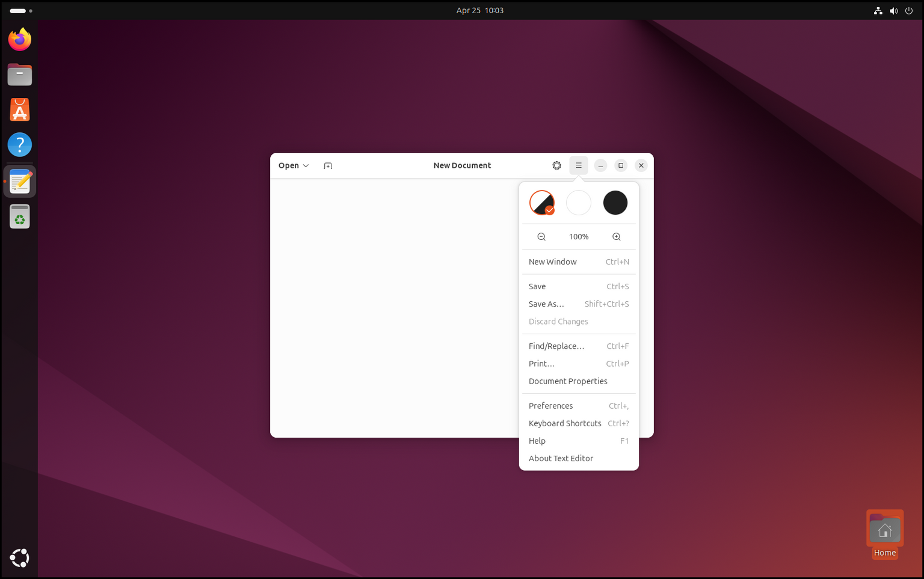Screen dimensions: 924x579
Task: Open the document settings gear in header bar
Action: coord(556,165)
